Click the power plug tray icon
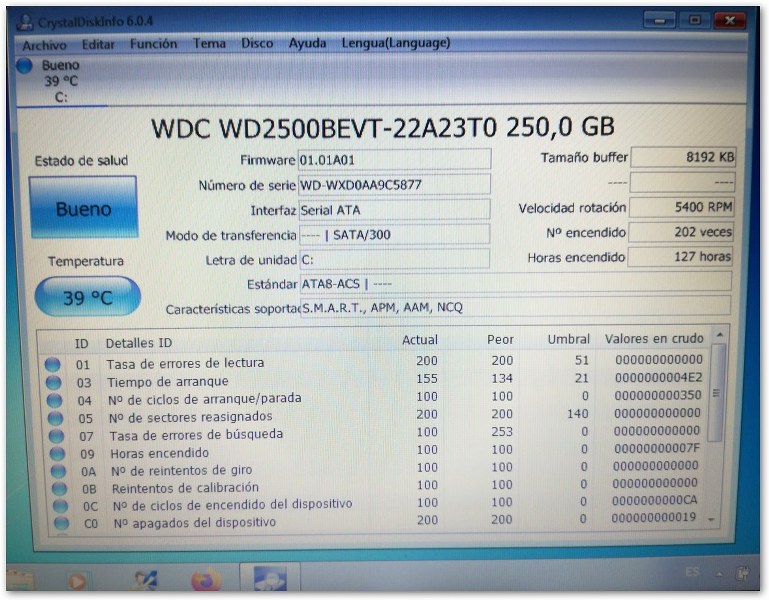The width and height of the screenshot is (769, 600). tap(745, 573)
